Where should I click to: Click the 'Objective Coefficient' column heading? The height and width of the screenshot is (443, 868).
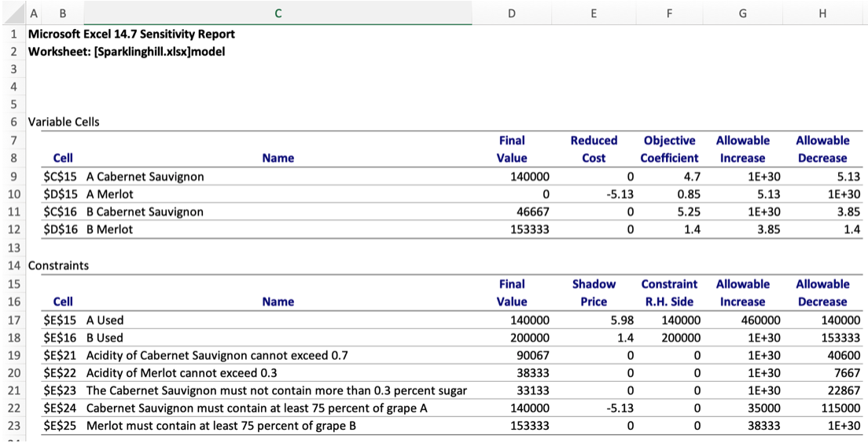click(669, 149)
